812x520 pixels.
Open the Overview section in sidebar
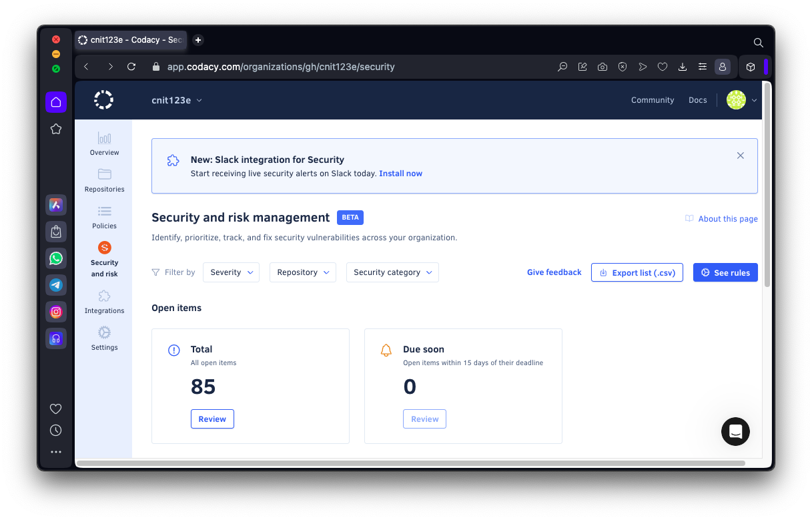104,144
